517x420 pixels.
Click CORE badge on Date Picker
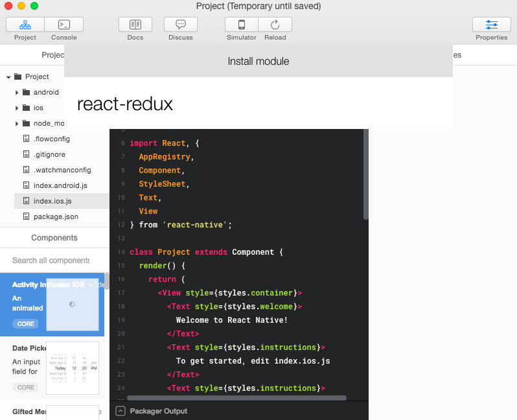pyautogui.click(x=25, y=388)
